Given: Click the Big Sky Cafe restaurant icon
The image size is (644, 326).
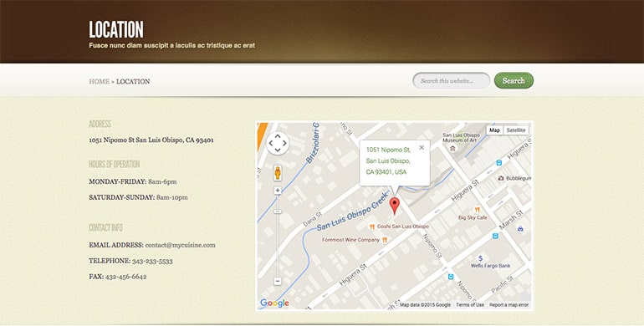Looking at the screenshot, I should click(478, 210).
